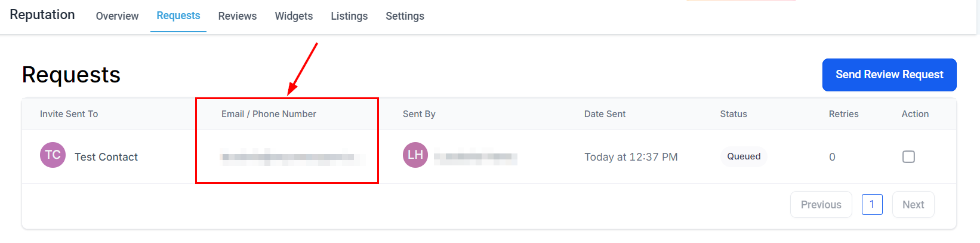The width and height of the screenshot is (980, 243).
Task: Click the Queued status badge
Action: pyautogui.click(x=744, y=156)
